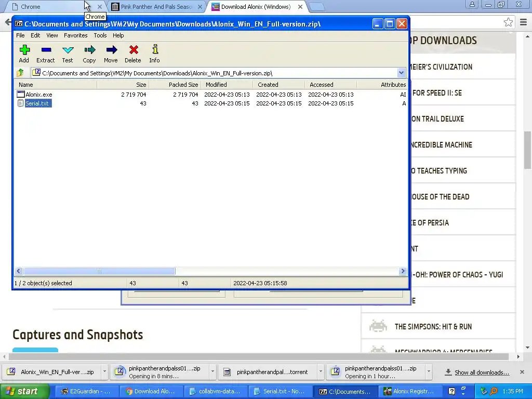532x399 pixels.
Task: Open the Tools menu
Action: point(100,35)
